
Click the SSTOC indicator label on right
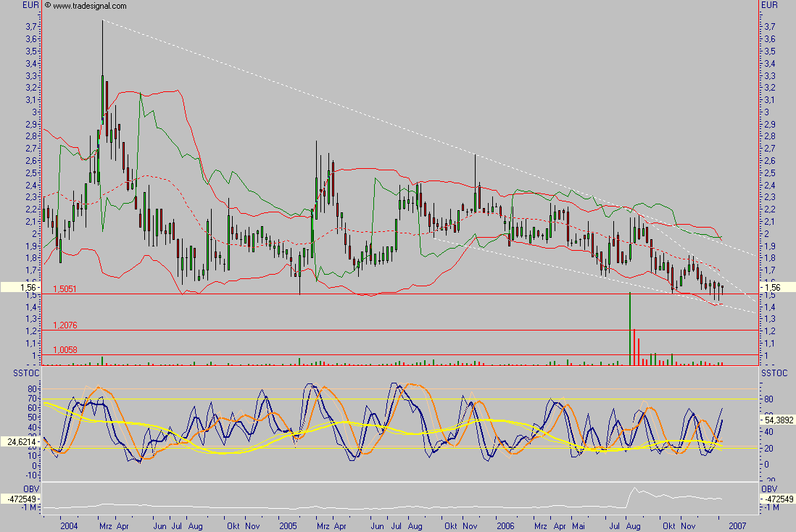(771, 372)
